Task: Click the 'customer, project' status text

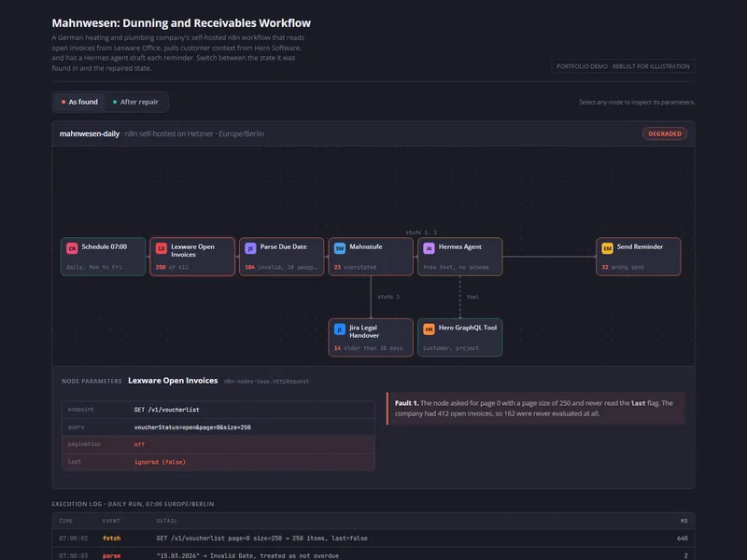Action: tap(451, 348)
